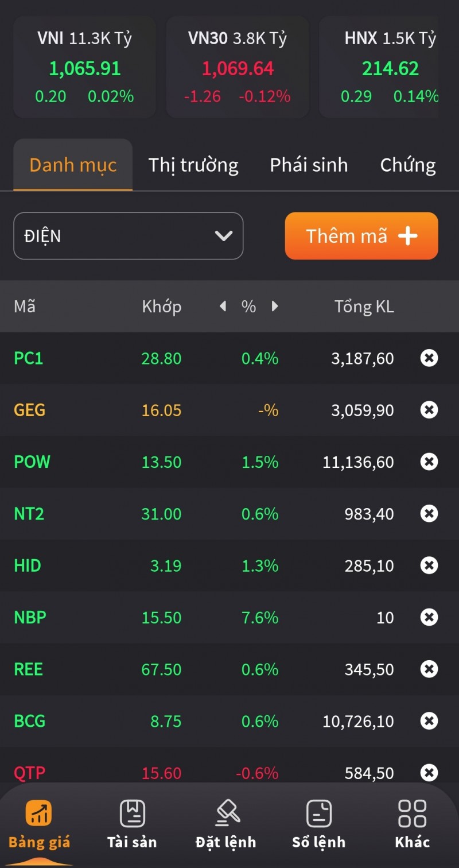The width and height of the screenshot is (459, 868).
Task: Open the Sổ lệnh order book icon
Action: 319,813
